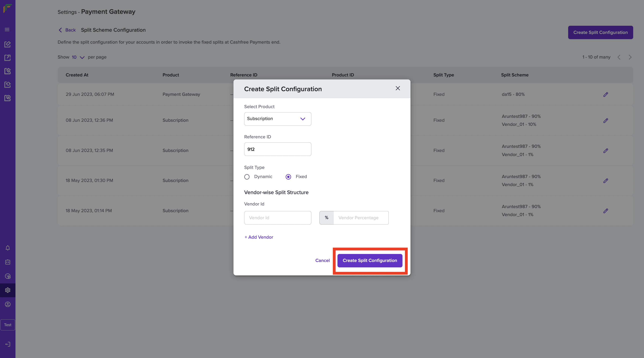
Task: Toggle the Test environment switch in sidebar
Action: 8,325
